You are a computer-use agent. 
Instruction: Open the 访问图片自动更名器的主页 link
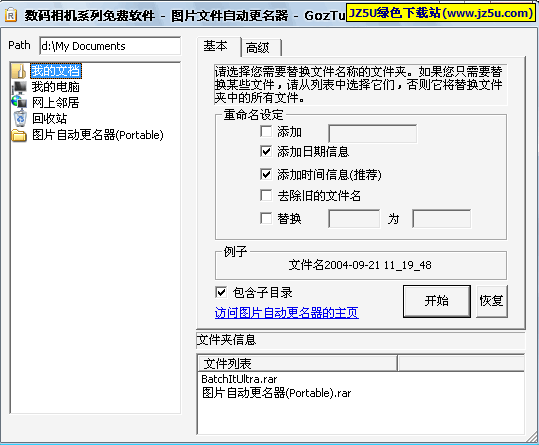(287, 313)
